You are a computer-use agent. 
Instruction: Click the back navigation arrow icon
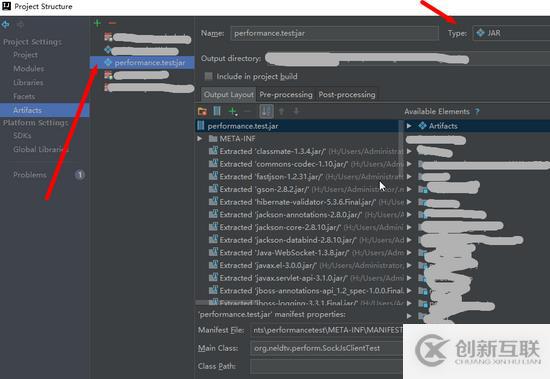point(6,25)
